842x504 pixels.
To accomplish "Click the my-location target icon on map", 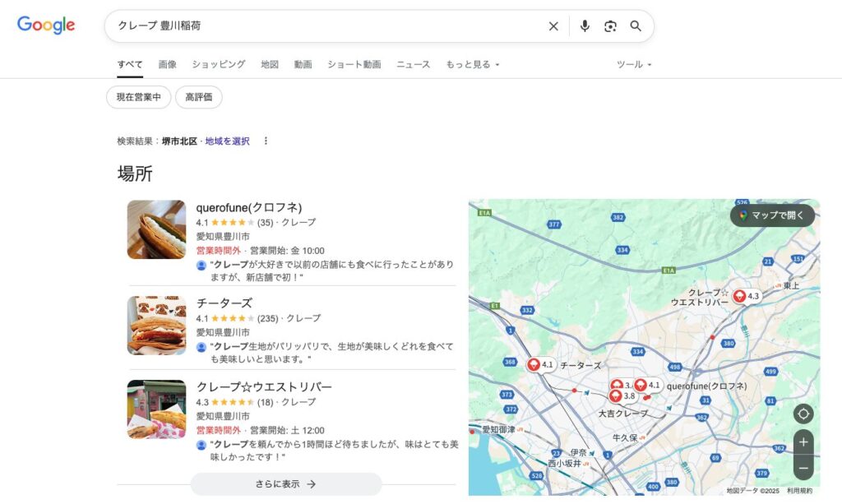I will click(x=803, y=414).
